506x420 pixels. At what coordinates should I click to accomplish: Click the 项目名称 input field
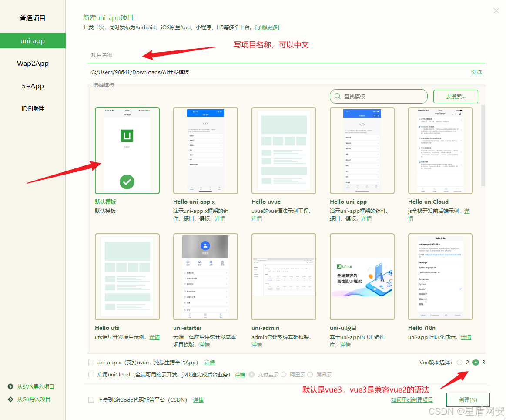click(x=286, y=55)
